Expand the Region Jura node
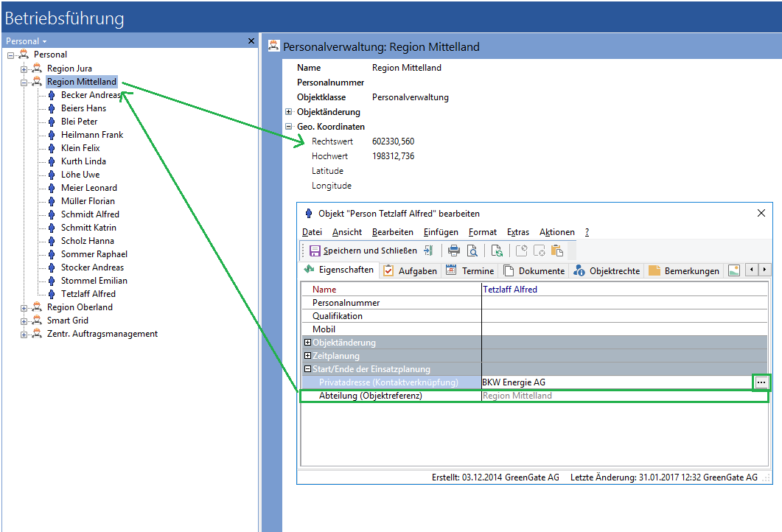Image resolution: width=782 pixels, height=532 pixels. click(x=24, y=69)
